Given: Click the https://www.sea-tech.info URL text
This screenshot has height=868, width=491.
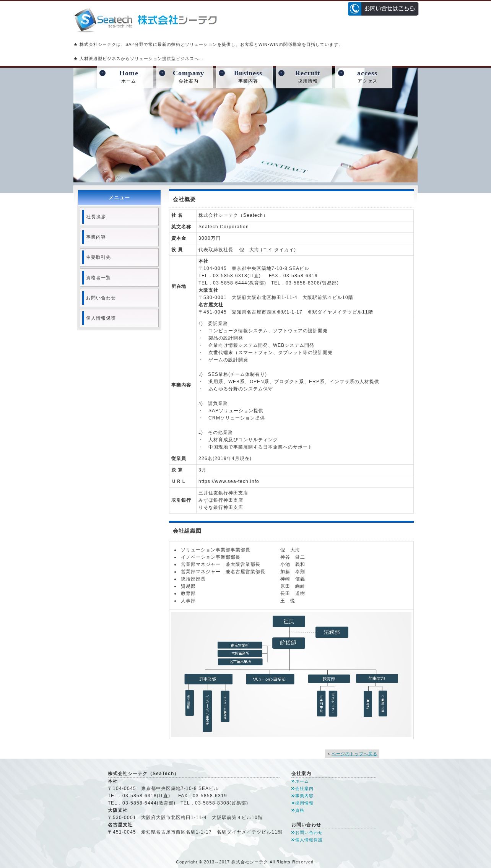Looking at the screenshot, I should 229,481.
